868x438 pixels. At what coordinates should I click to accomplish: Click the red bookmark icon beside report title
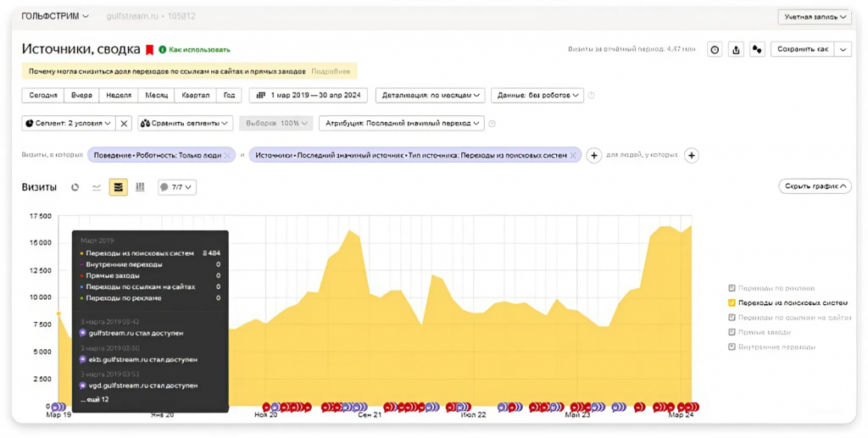(x=150, y=50)
